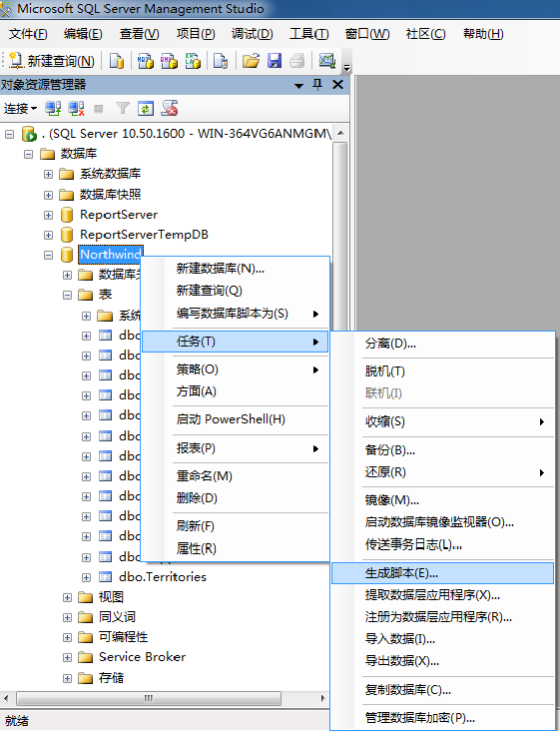Open the 工具(T) menu
Image resolution: width=560 pixels, height=731 pixels.
coord(308,34)
